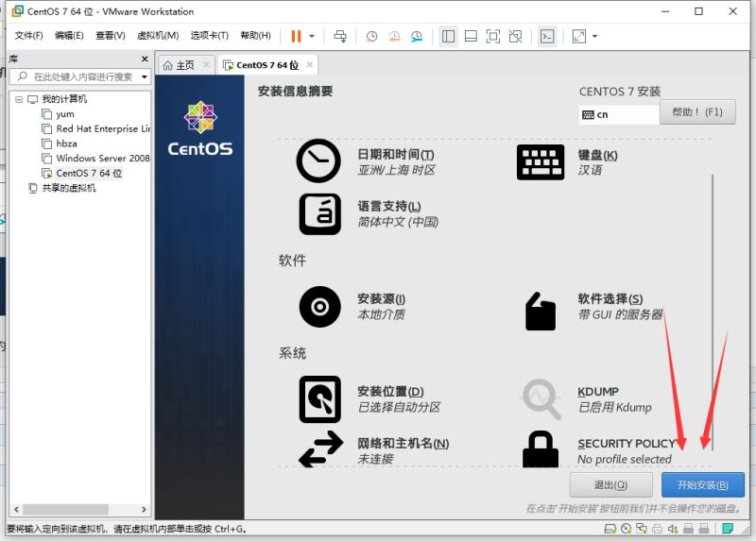This screenshot has width=756, height=541.
Task: Open the 选项卡(T) menu
Action: click(209, 35)
